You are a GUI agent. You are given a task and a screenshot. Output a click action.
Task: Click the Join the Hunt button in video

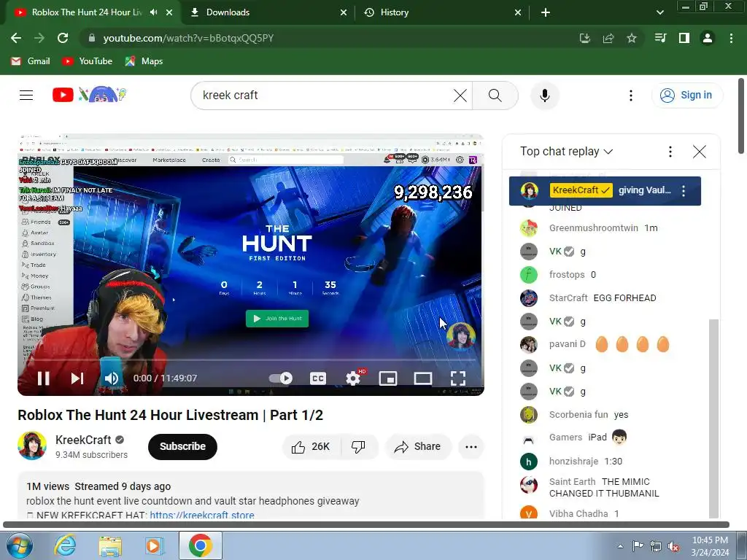277,319
